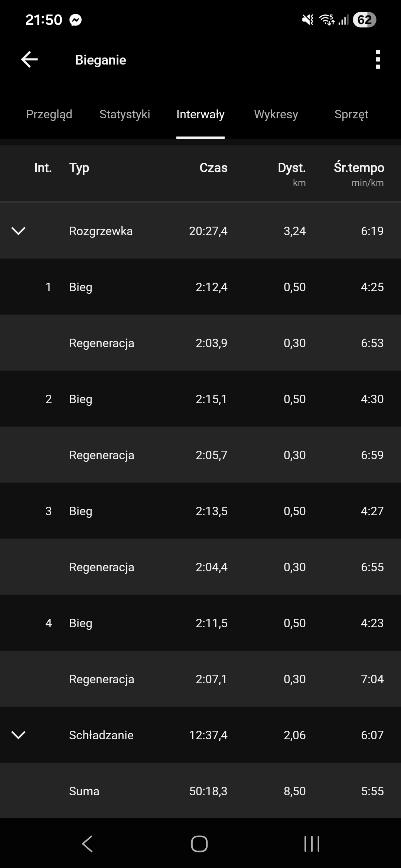Tap the muted sound status icon
Screen dimensions: 401x868
pyautogui.click(x=307, y=20)
